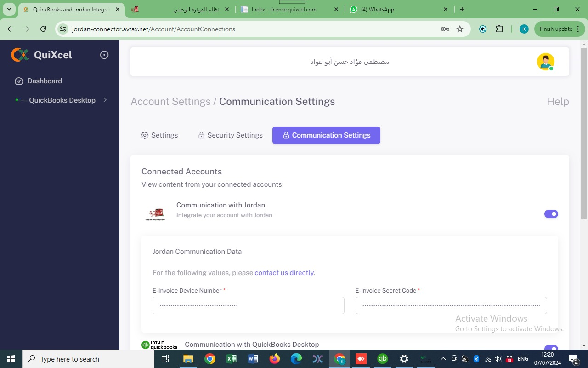The height and width of the screenshot is (368, 588).
Task: Focus the E-Invoice Secret Code field
Action: tap(451, 305)
